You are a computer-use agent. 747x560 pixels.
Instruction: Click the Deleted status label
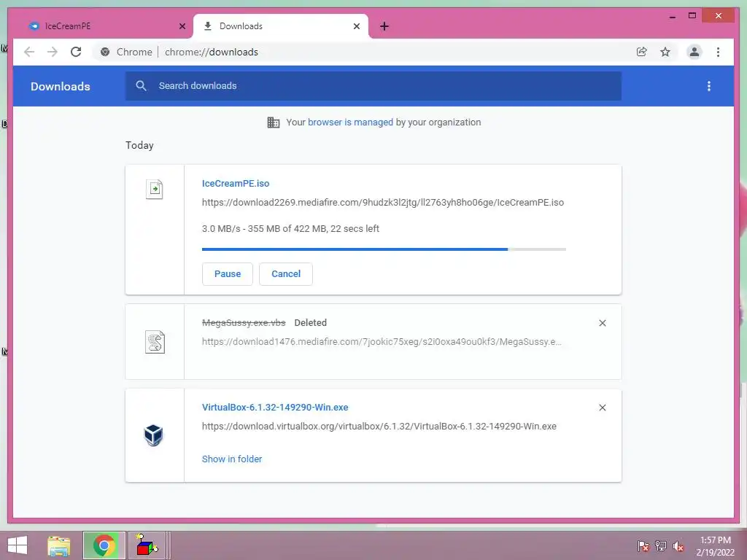point(311,323)
